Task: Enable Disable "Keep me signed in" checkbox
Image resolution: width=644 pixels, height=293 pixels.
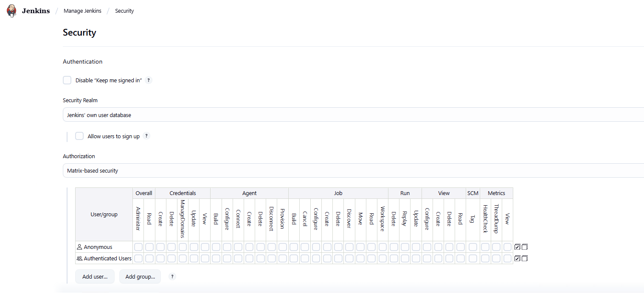Action: pyautogui.click(x=67, y=80)
